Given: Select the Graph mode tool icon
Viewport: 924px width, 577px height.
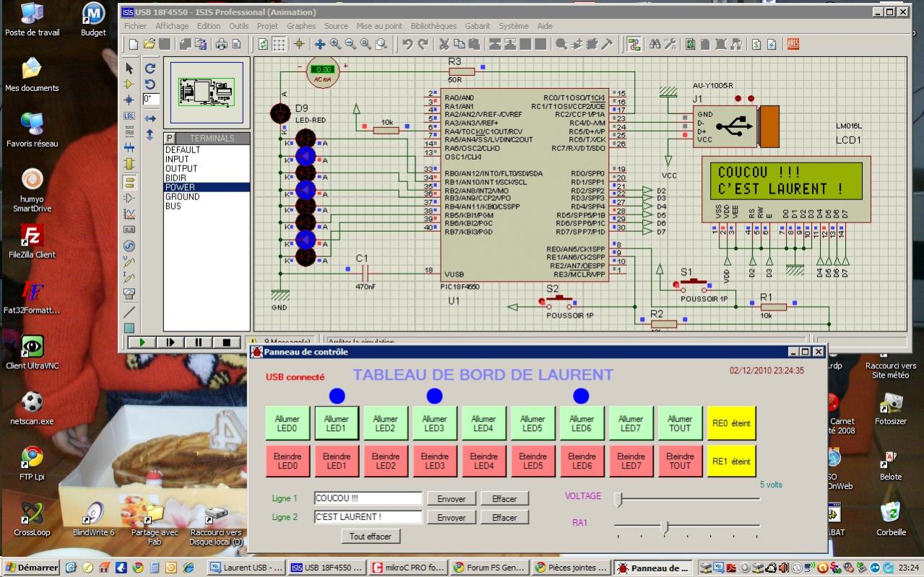Looking at the screenshot, I should coord(129,213).
